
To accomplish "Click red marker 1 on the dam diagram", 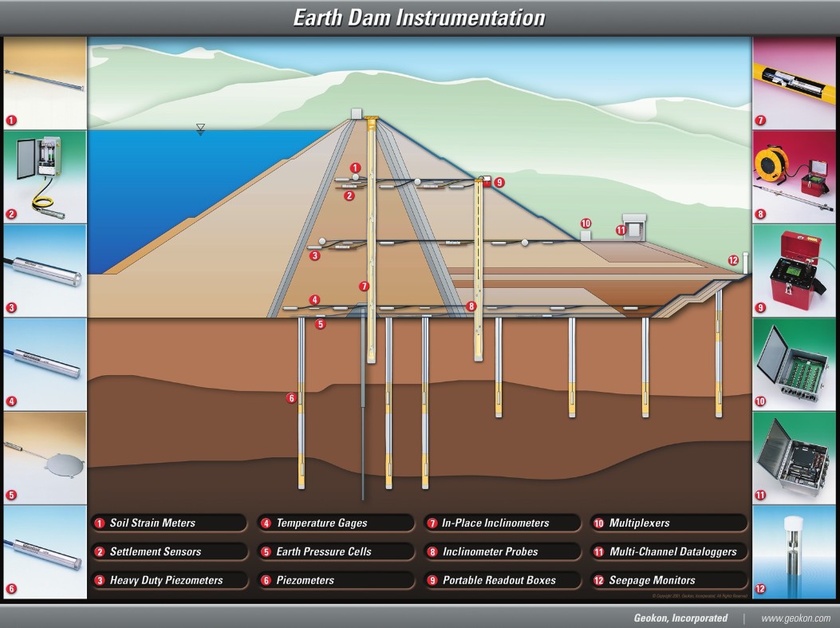I will (x=355, y=168).
